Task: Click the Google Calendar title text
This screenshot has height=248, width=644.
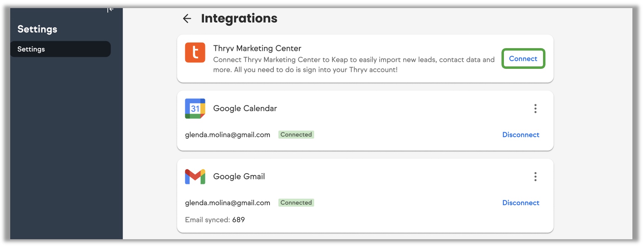Action: (245, 109)
